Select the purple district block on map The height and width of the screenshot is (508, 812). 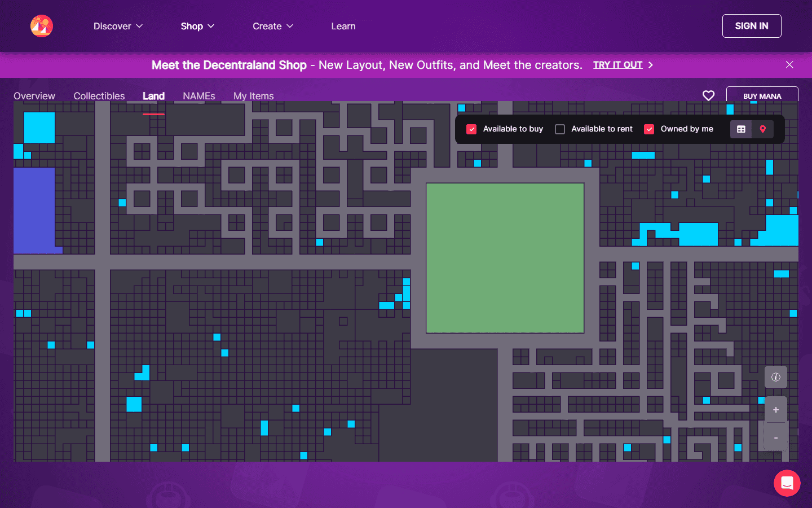(x=34, y=210)
